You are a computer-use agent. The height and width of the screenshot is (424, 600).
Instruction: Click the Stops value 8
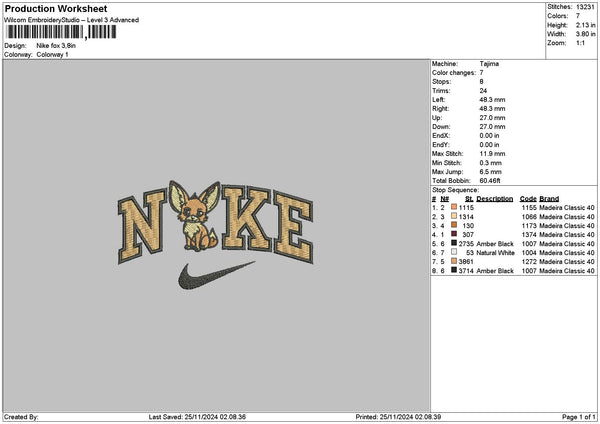[x=481, y=82]
